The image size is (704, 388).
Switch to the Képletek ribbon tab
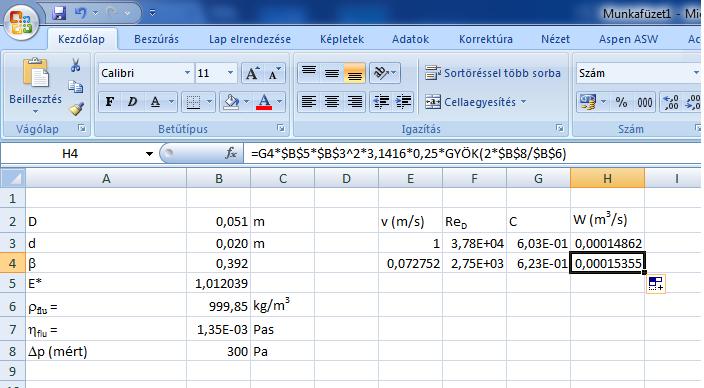(342, 39)
